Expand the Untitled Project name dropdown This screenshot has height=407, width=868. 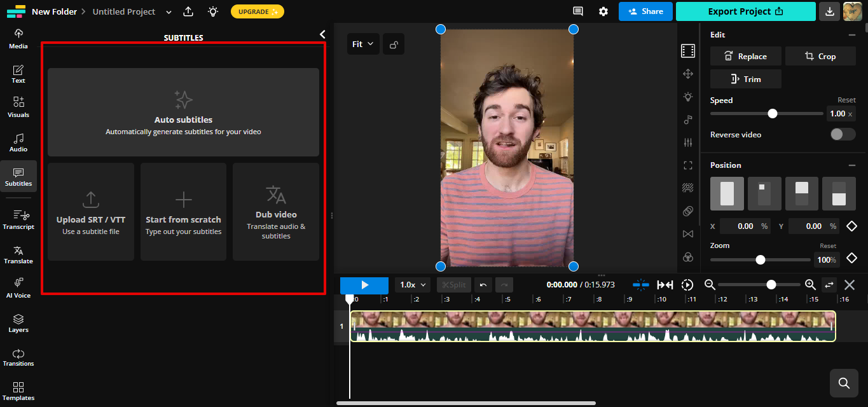pyautogui.click(x=168, y=11)
